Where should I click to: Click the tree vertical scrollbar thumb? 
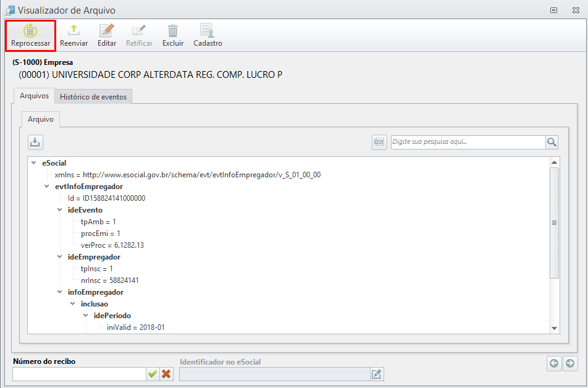(554, 223)
